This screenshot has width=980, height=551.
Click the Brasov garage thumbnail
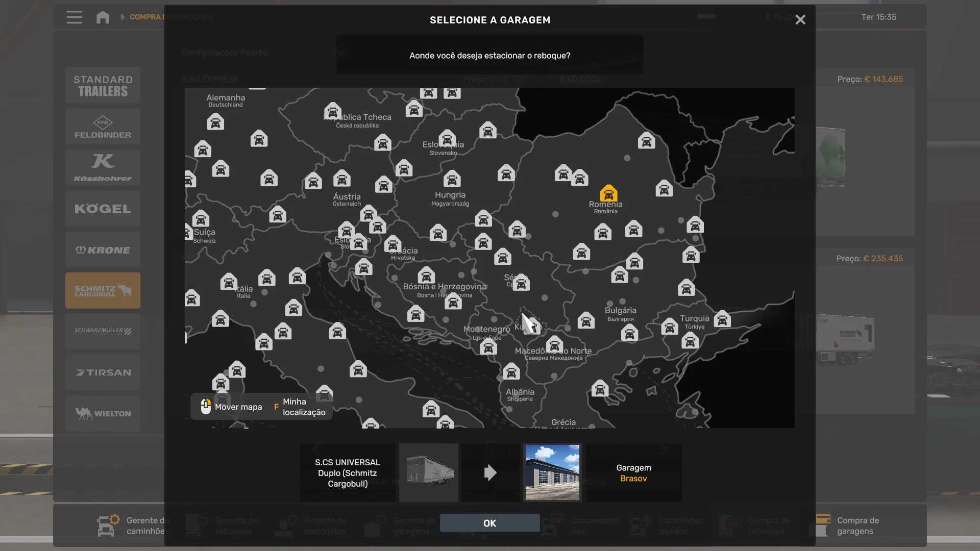(x=552, y=472)
